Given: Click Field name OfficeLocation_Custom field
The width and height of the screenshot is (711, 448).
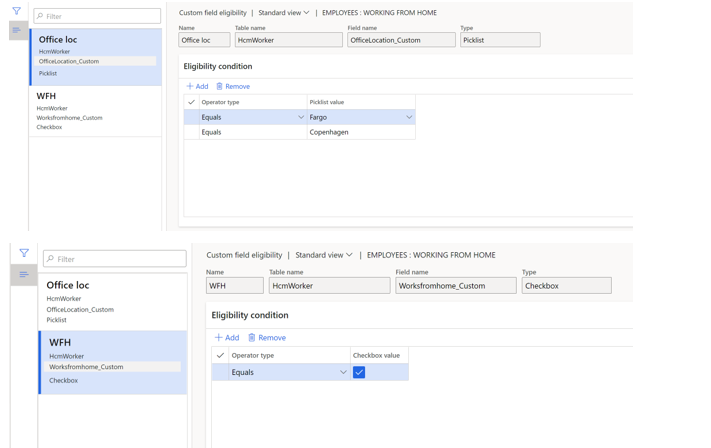Looking at the screenshot, I should tap(401, 40).
